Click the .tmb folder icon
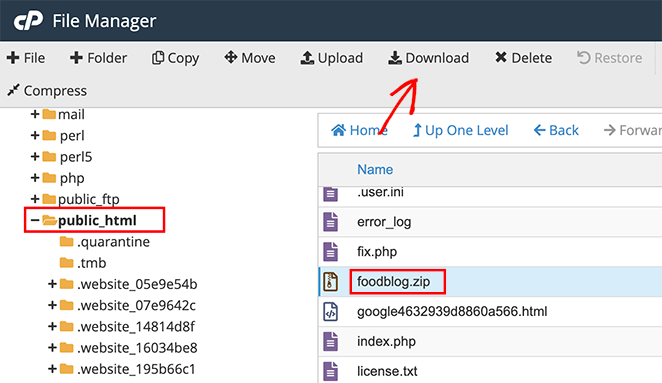 coord(66,263)
